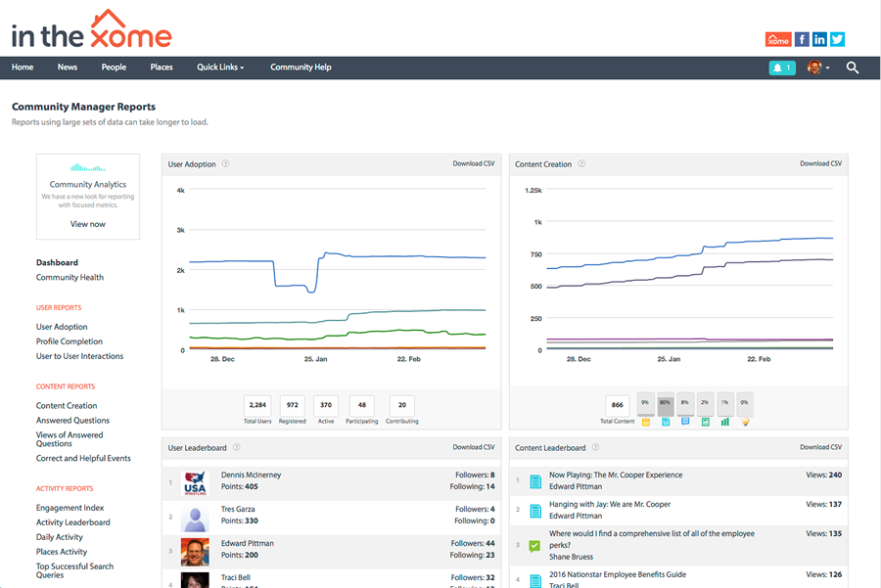Open Activity Leaderboard report
Screen dimensions: 881x588
tap(73, 522)
